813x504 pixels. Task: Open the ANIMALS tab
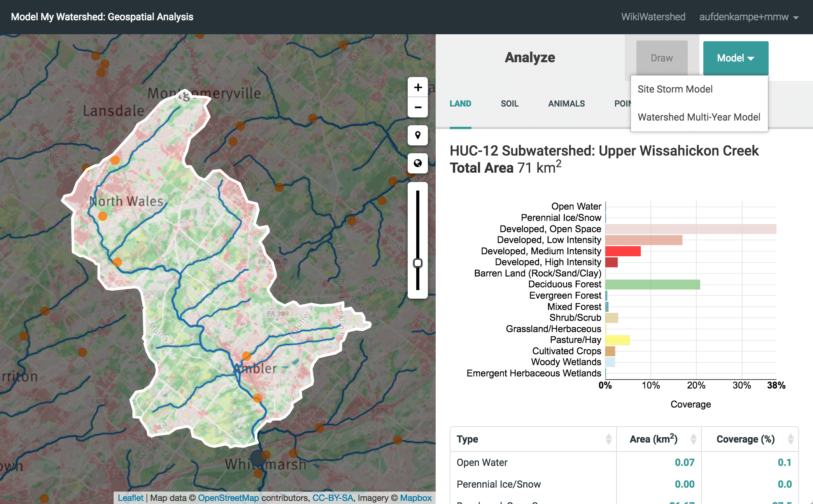(566, 103)
